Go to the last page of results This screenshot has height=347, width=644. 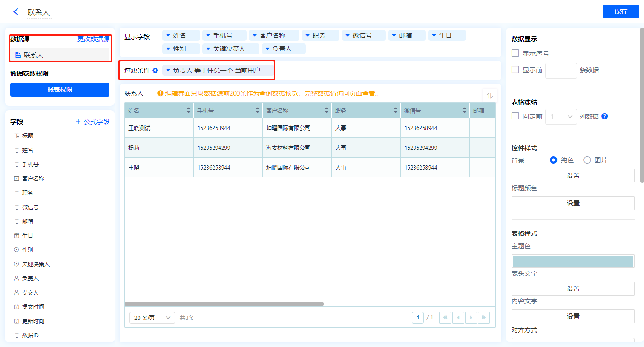click(483, 318)
